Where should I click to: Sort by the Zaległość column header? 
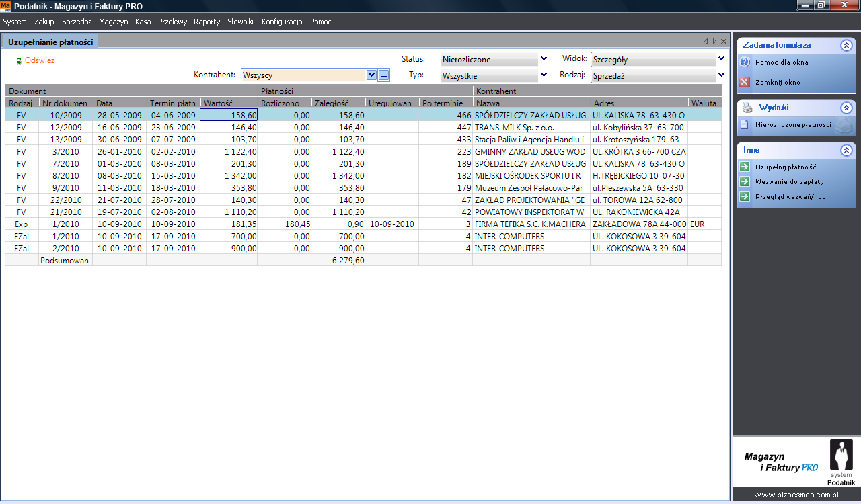[338, 103]
